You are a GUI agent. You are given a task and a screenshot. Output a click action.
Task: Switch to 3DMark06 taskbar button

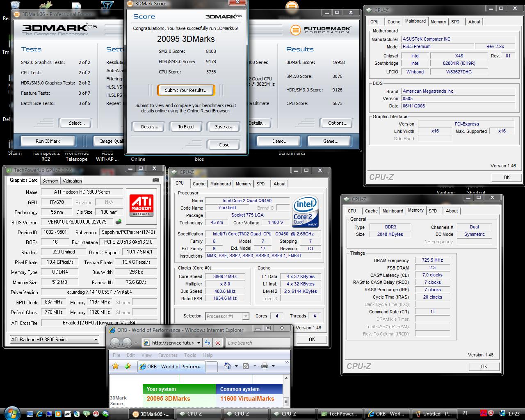click(152, 414)
